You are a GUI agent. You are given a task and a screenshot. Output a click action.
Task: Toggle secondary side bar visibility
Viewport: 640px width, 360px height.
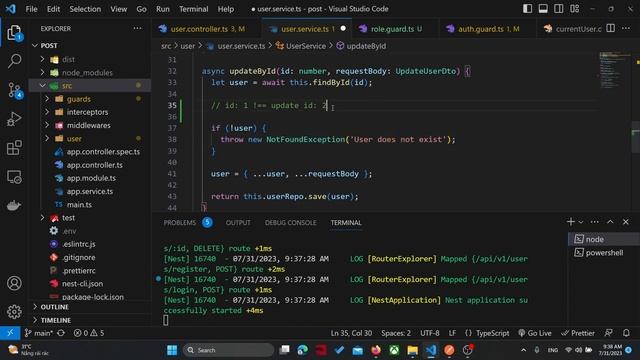click(558, 9)
